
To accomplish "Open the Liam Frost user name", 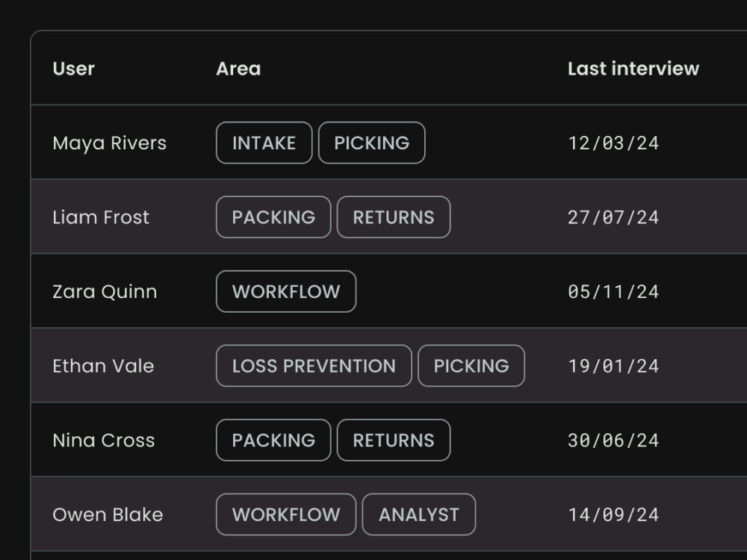I will (101, 217).
